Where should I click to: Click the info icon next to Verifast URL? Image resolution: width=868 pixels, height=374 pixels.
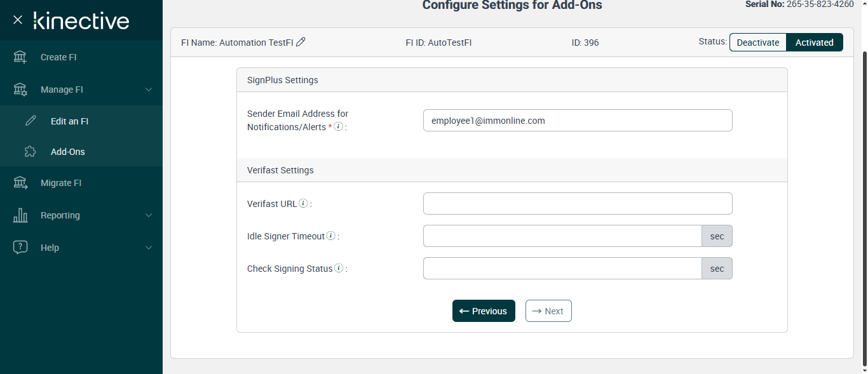point(304,204)
